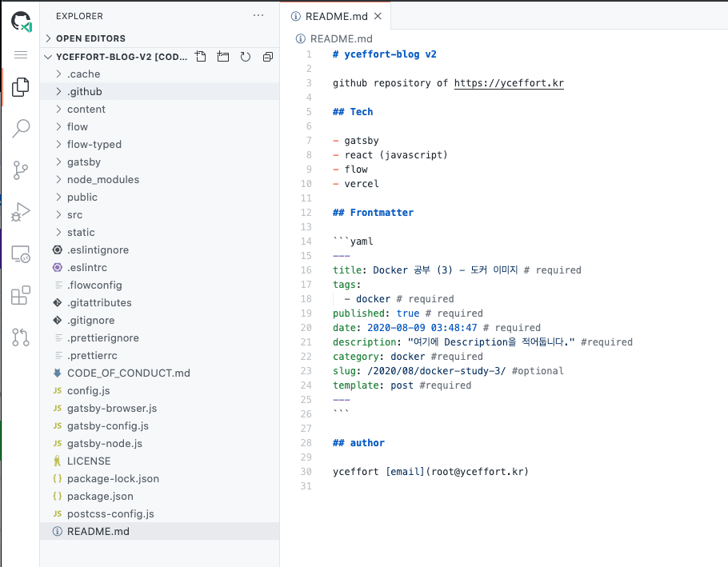Open package.json from the file tree

tap(100, 497)
